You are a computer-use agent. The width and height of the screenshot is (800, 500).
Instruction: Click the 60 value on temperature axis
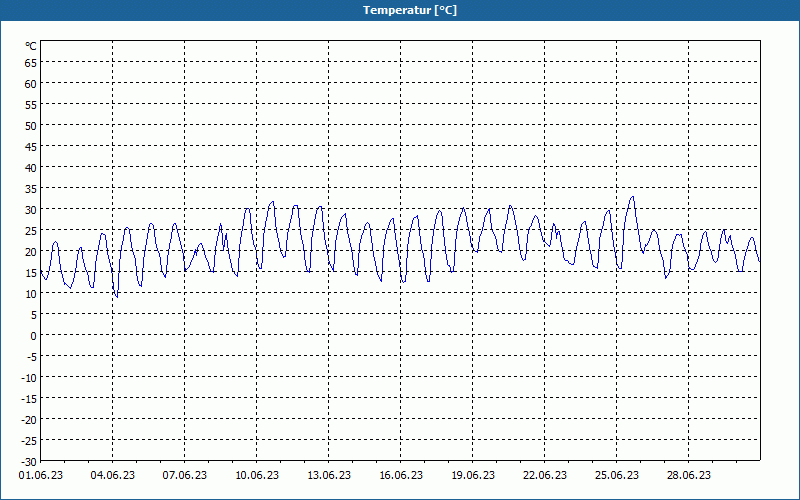(x=31, y=84)
